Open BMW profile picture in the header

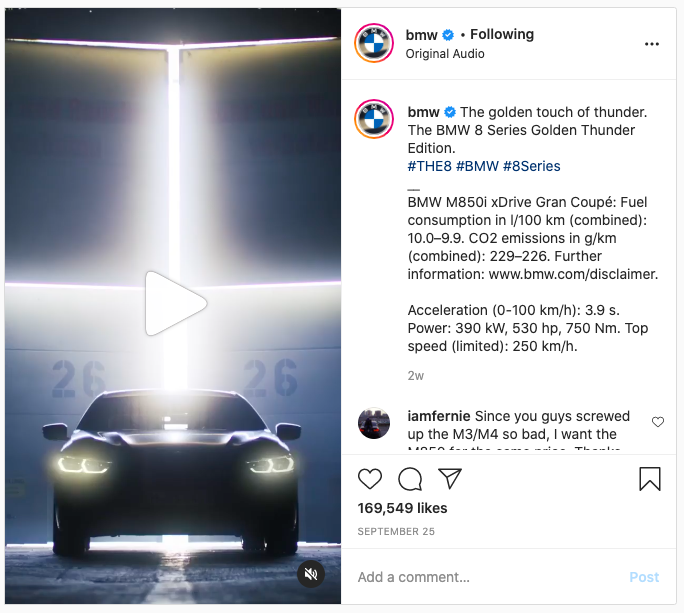[374, 43]
